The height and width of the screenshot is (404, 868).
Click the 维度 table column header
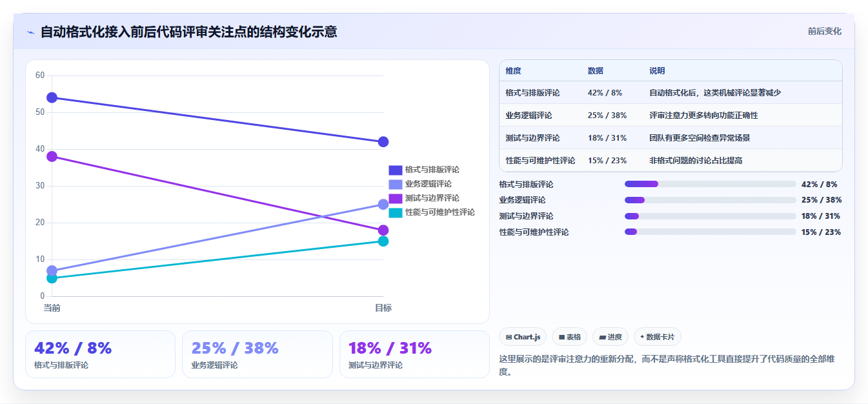[514, 70]
